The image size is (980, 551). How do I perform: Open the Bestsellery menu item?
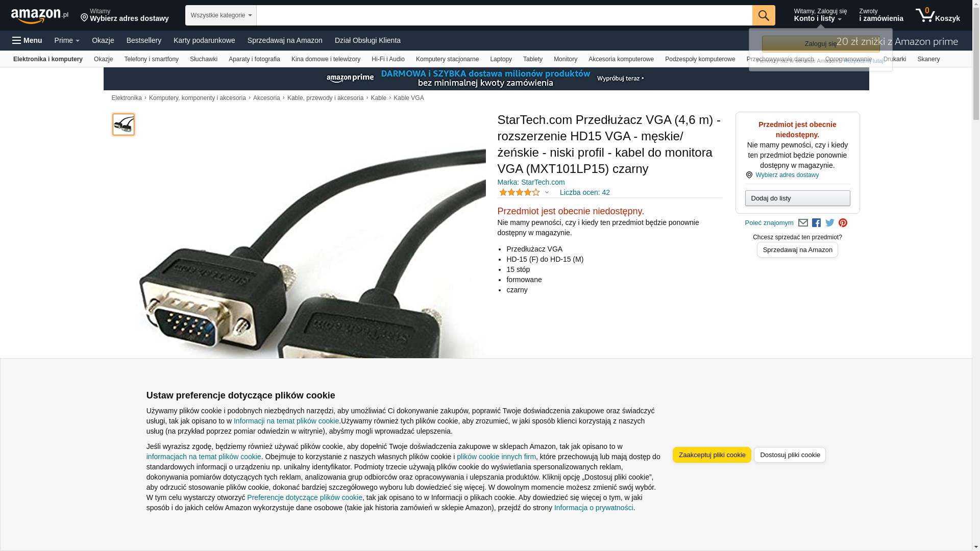pyautogui.click(x=144, y=40)
